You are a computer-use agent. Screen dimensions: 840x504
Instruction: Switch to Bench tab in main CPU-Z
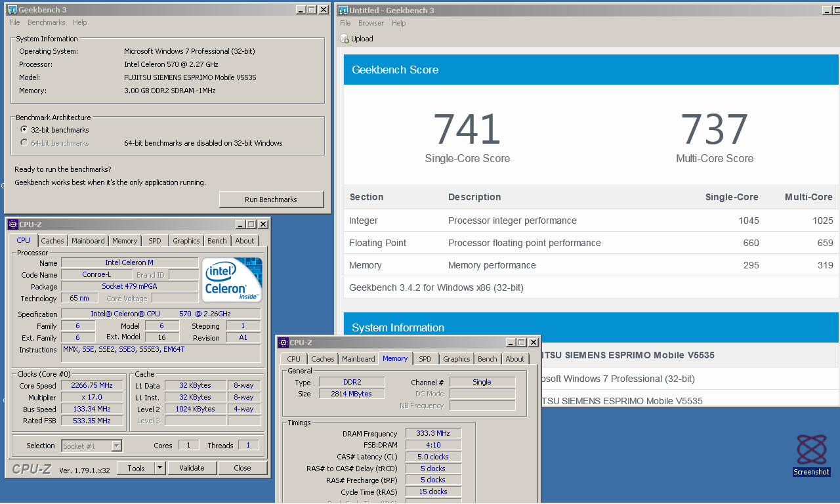[217, 241]
